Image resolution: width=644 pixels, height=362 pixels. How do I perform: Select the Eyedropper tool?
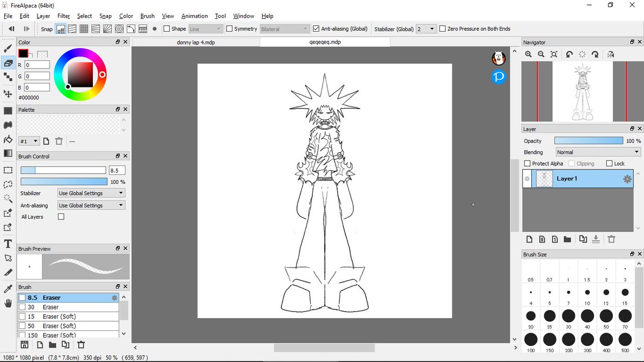point(8,289)
